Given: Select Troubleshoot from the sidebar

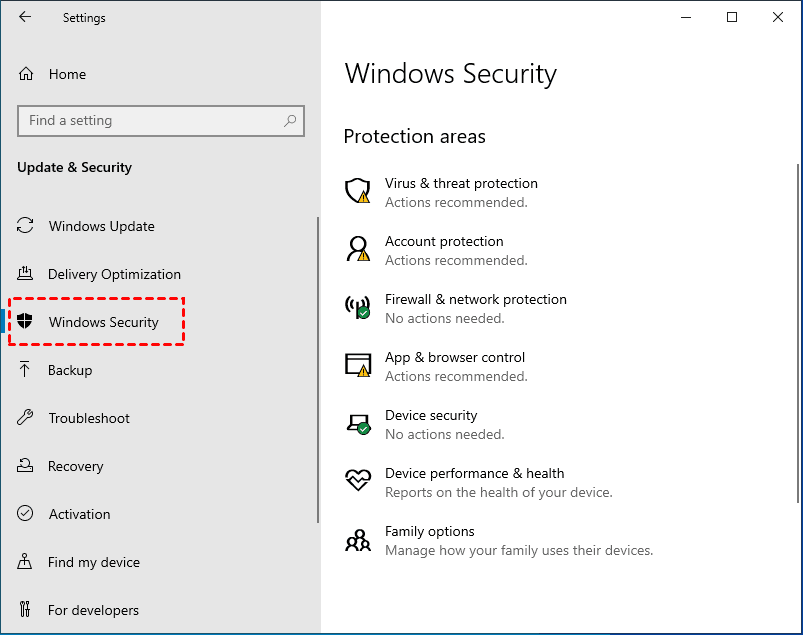Looking at the screenshot, I should pos(89,418).
